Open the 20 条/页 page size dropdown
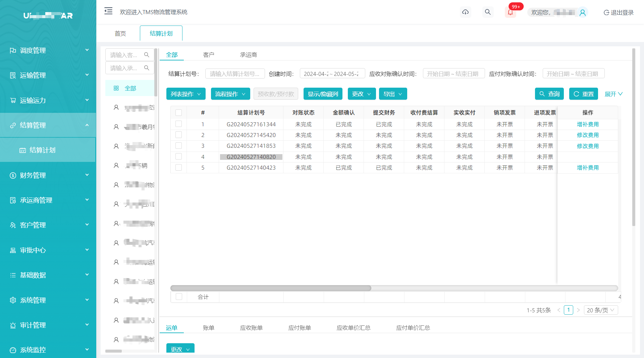The width and height of the screenshot is (644, 358). [x=601, y=310]
